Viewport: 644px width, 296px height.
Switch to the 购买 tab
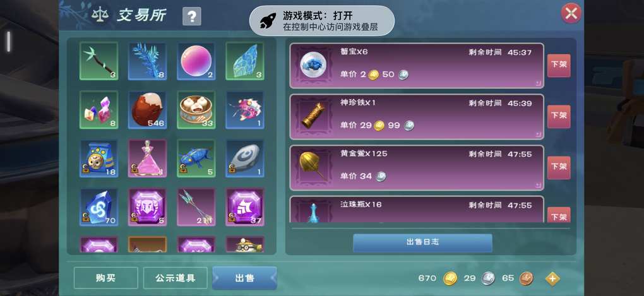point(106,278)
